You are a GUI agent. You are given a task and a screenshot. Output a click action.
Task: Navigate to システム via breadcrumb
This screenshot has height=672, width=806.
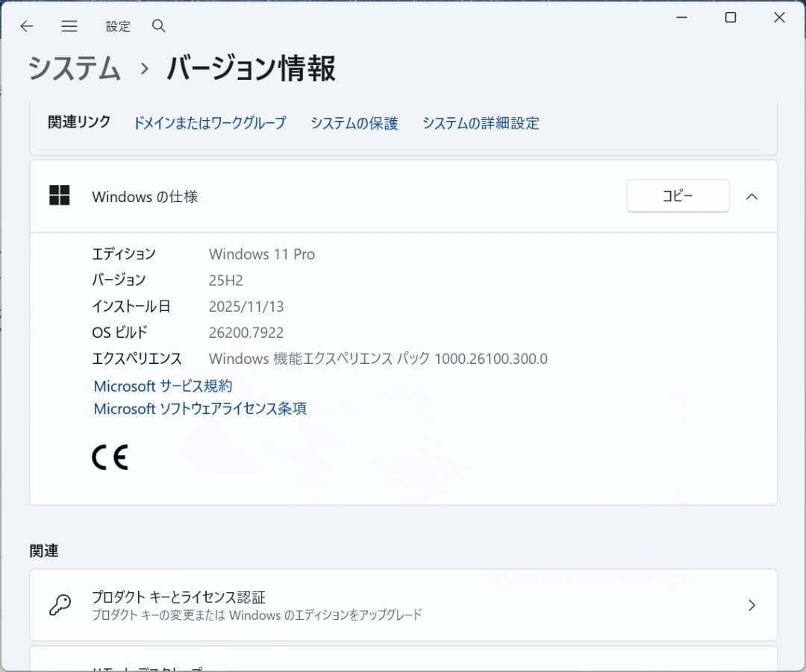pyautogui.click(x=73, y=68)
